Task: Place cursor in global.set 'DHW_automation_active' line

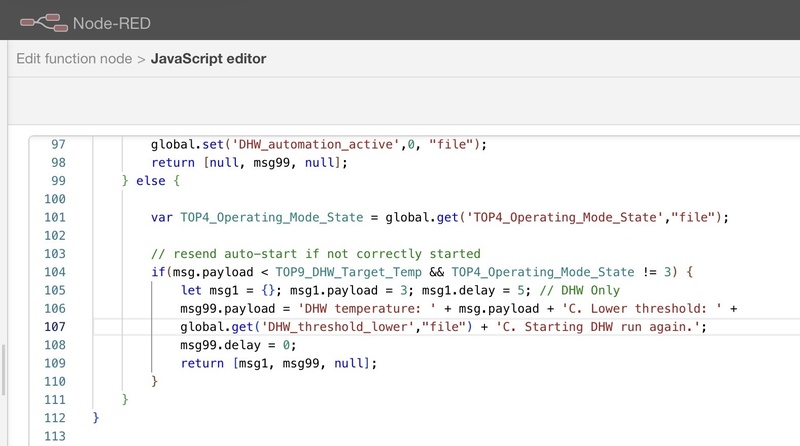Action: (x=318, y=144)
